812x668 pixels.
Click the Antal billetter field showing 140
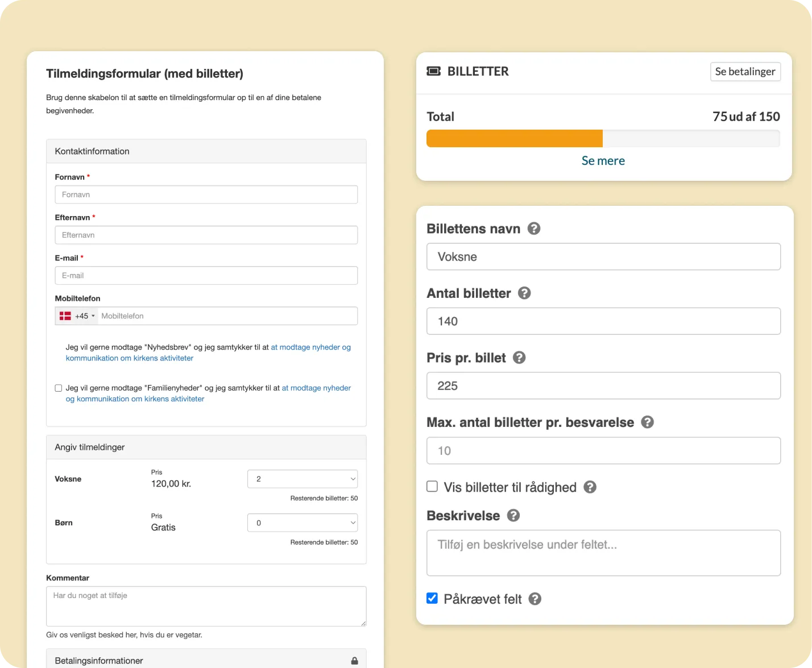click(x=603, y=321)
